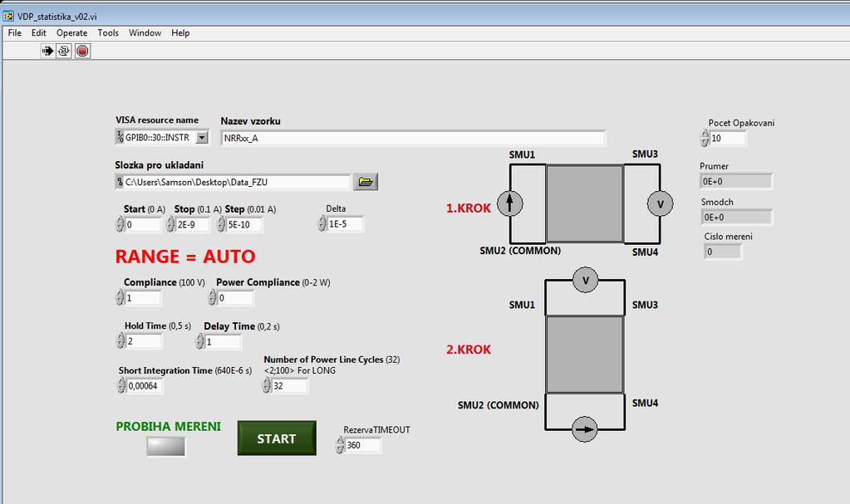This screenshot has width=850, height=504.
Task: Open the Operate menu
Action: coord(72,32)
